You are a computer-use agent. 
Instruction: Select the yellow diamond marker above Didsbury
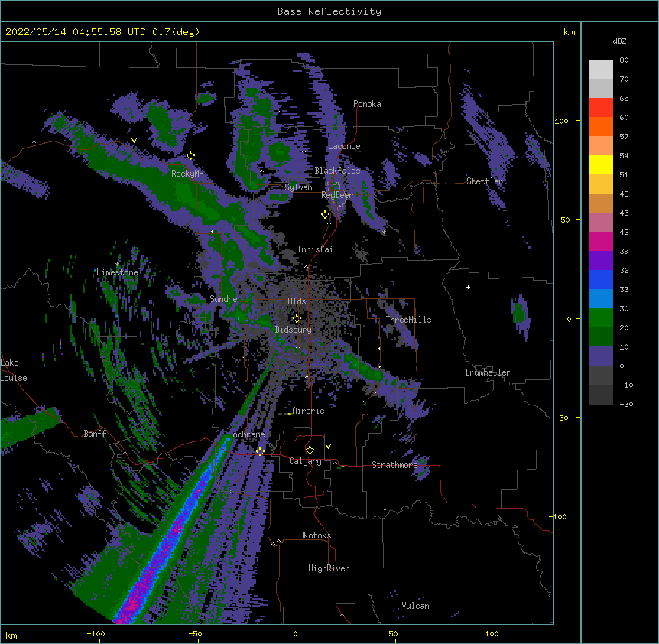coord(297,318)
